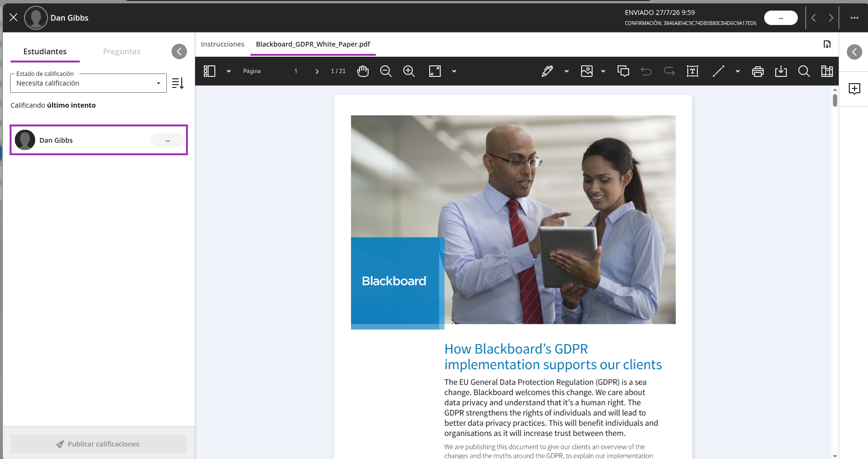Close the grading view with the X
The image size is (868, 459).
click(13, 17)
